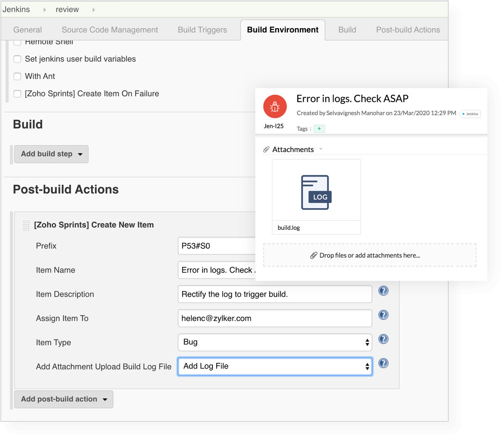The image size is (504, 438).
Task: Click the red bug item type icon
Action: tap(275, 106)
